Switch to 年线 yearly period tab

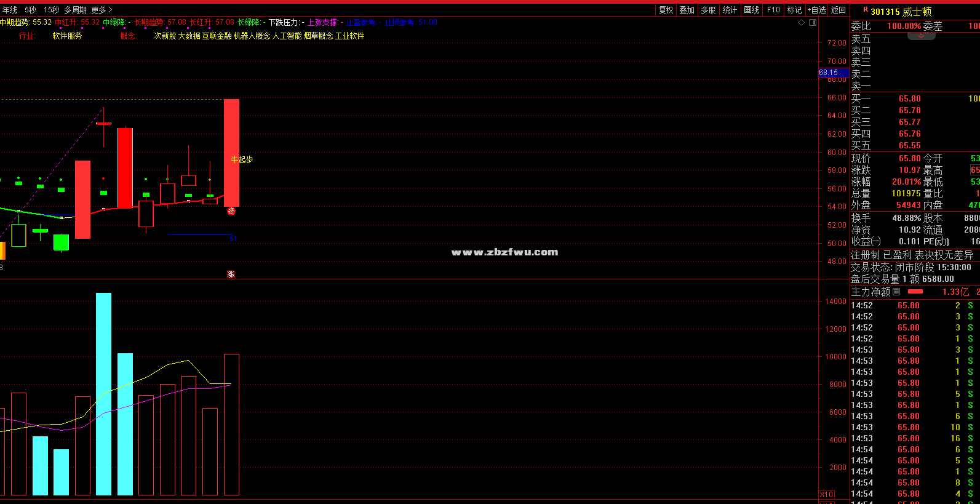(x=9, y=10)
